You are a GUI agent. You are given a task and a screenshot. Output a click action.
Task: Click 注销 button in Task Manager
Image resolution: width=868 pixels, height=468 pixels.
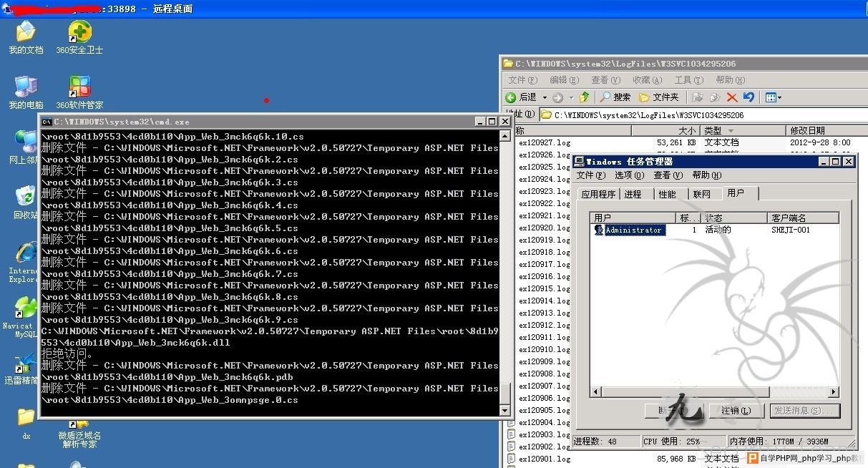[x=736, y=411]
